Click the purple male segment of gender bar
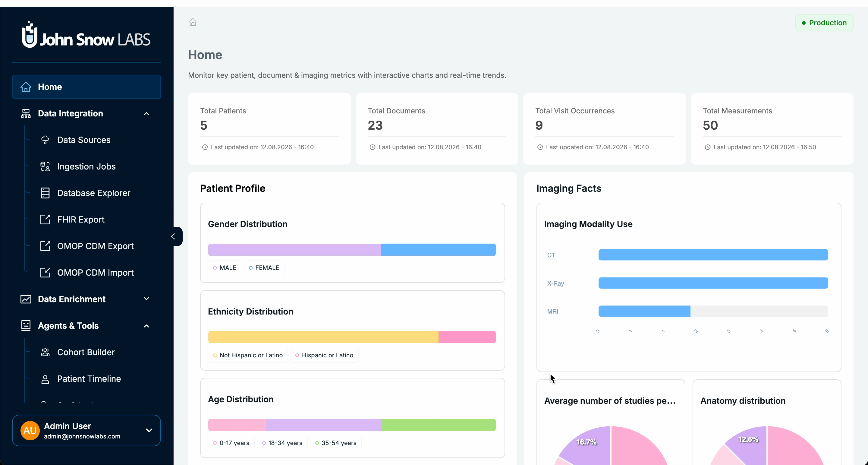Viewport: 868px width, 465px height. [294, 250]
